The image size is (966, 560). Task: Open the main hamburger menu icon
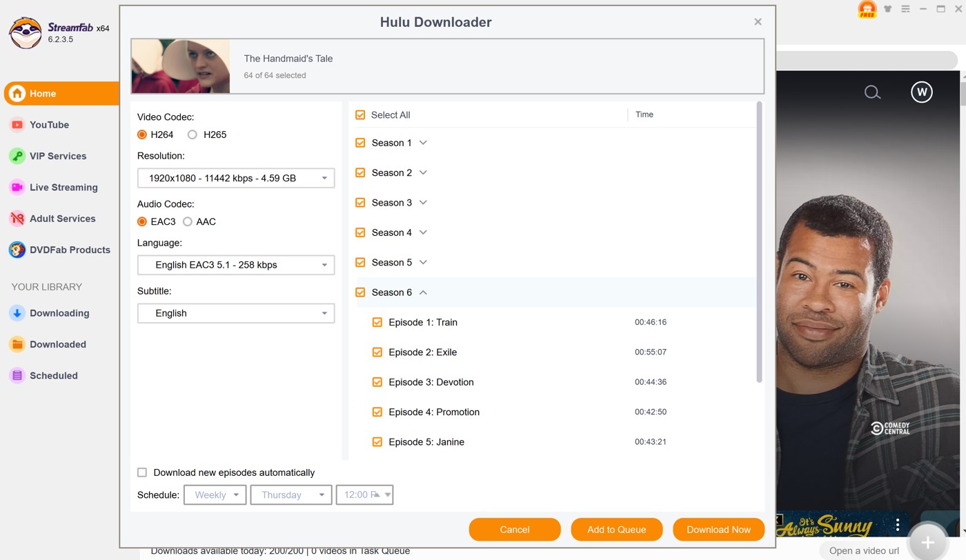tap(905, 9)
